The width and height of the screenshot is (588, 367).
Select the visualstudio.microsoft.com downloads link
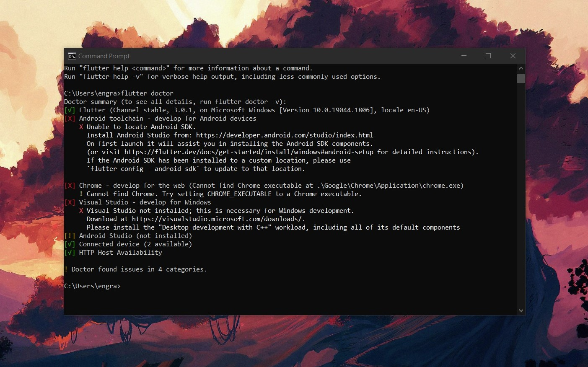[x=218, y=219]
